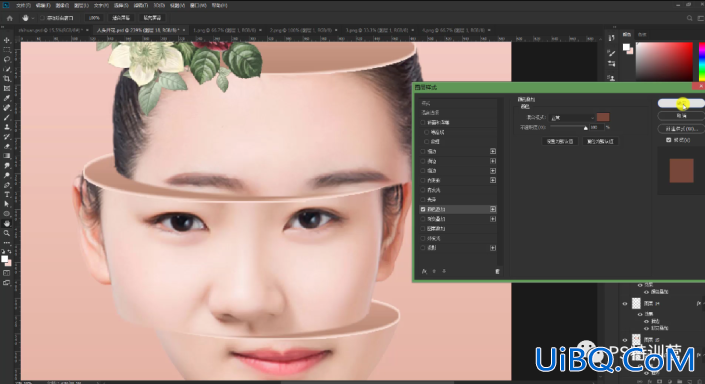
Task: Select the Frame tool
Action: [x=7, y=89]
